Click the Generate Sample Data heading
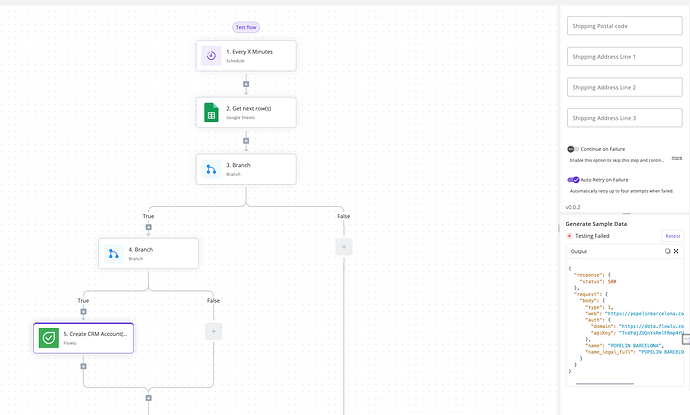The width and height of the screenshot is (690, 415). [x=596, y=224]
